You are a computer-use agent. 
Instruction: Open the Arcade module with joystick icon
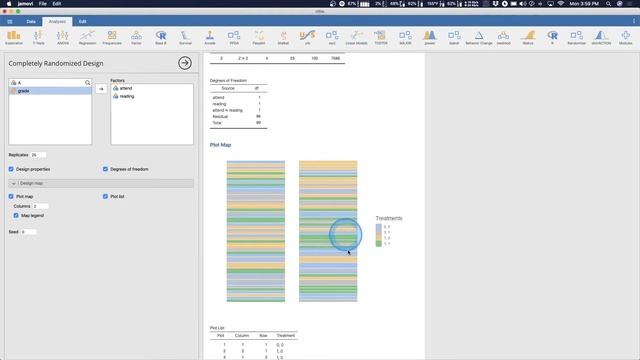click(210, 38)
